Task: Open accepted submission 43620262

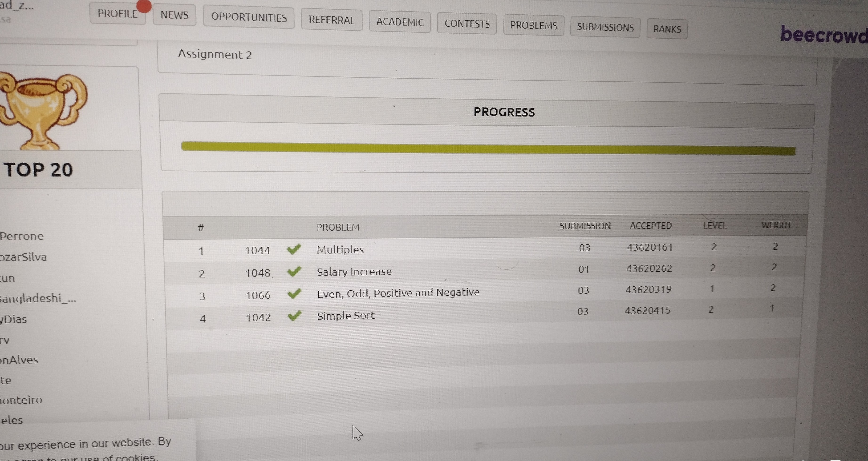Action: (649, 268)
